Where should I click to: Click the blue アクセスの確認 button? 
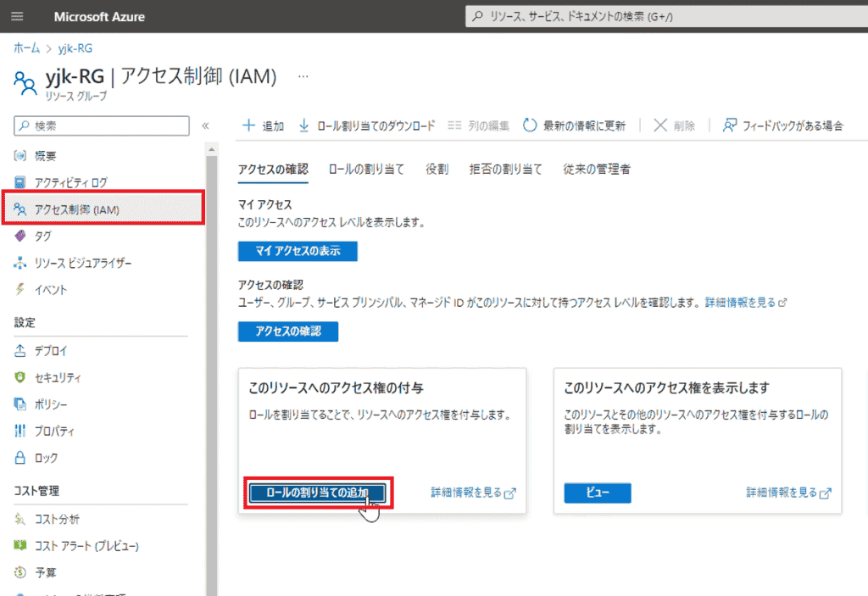coord(288,331)
